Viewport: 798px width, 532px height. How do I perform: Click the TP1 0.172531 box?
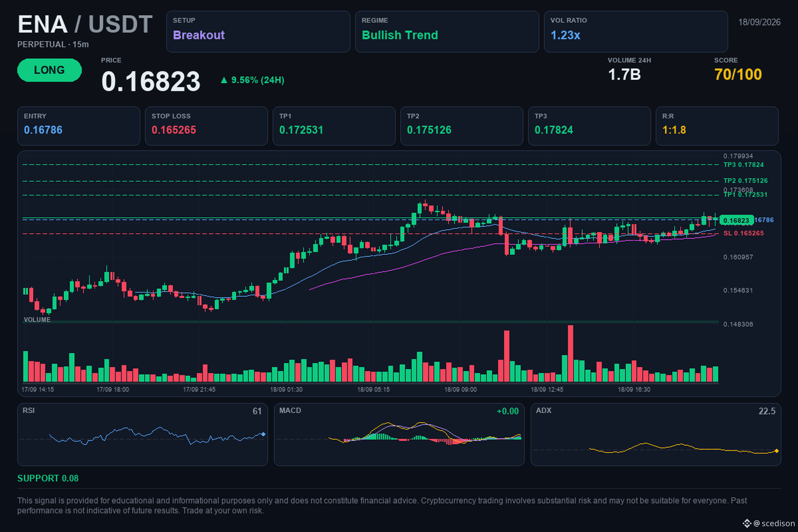[334, 126]
